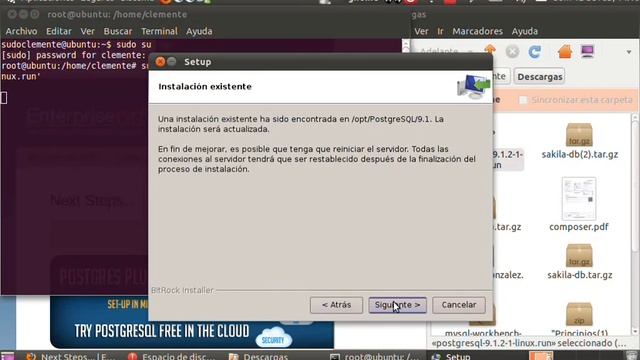Open the Terminal menu
This screenshot has height=360, width=640.
(x=159, y=31)
